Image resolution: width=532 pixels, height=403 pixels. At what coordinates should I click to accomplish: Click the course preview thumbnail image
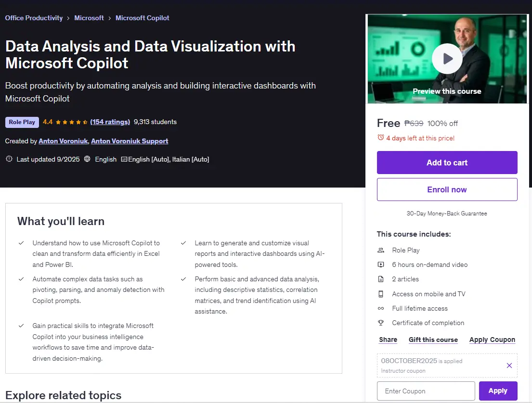(447, 59)
